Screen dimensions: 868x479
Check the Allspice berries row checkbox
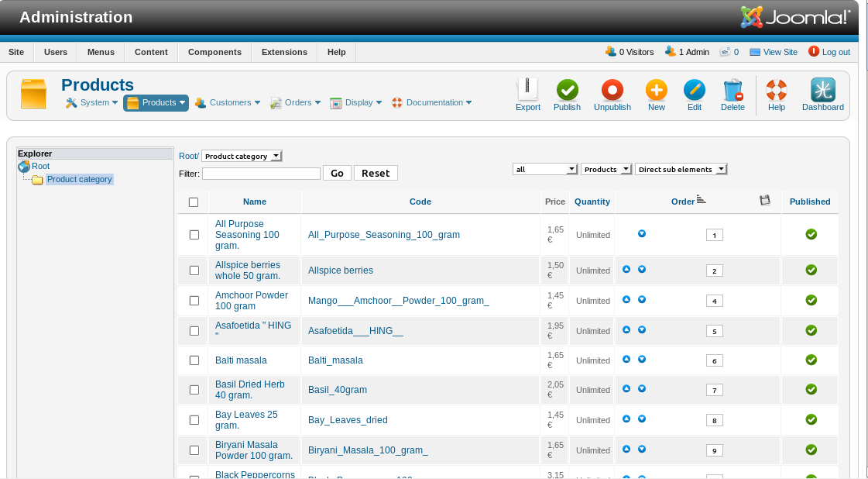click(x=194, y=271)
